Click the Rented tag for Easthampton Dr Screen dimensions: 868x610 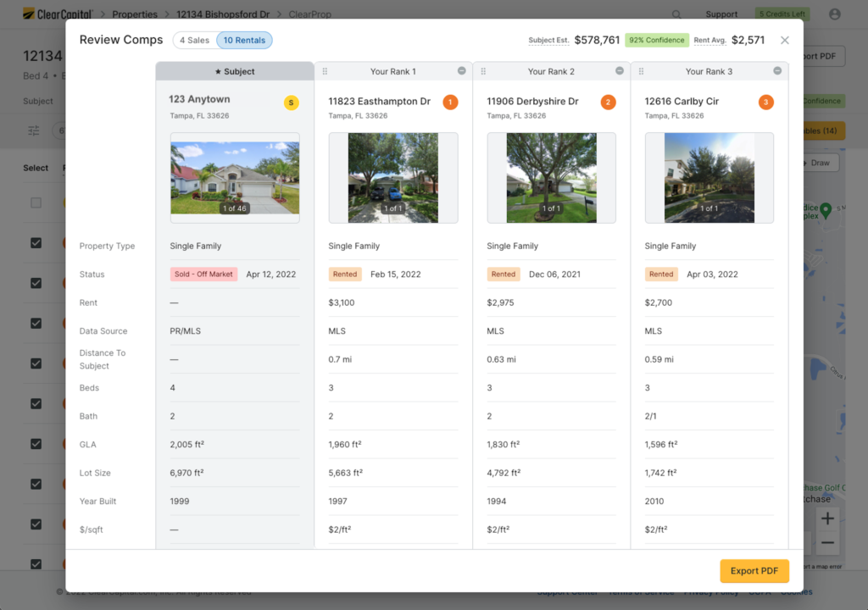tap(345, 274)
